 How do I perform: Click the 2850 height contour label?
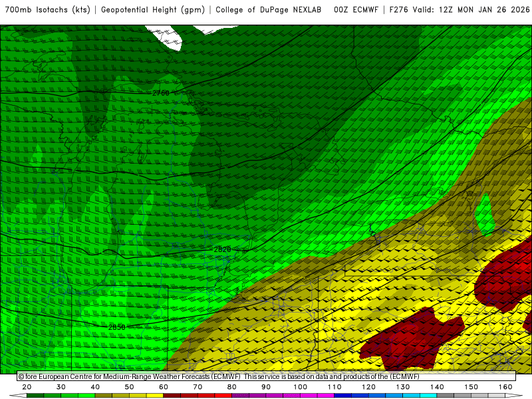(117, 327)
